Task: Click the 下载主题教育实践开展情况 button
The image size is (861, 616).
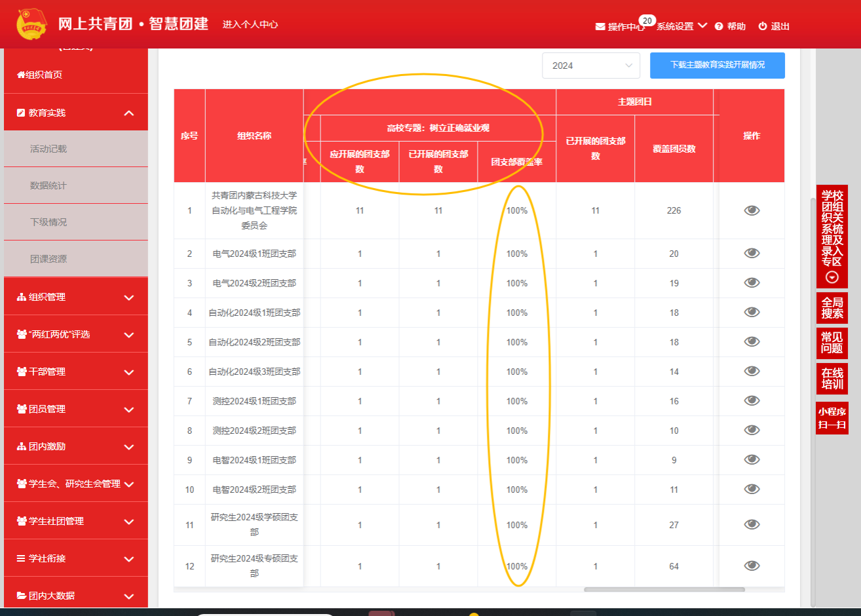Action: coord(717,65)
